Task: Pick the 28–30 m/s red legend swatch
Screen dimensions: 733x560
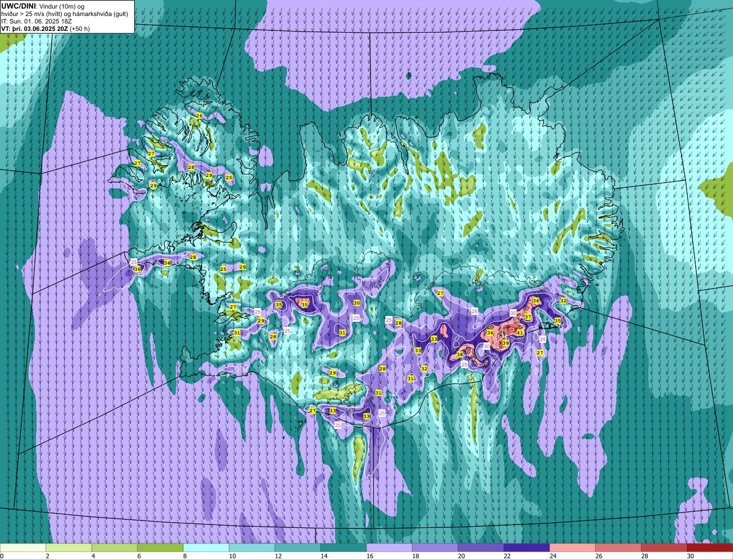Action: pyautogui.click(x=664, y=548)
